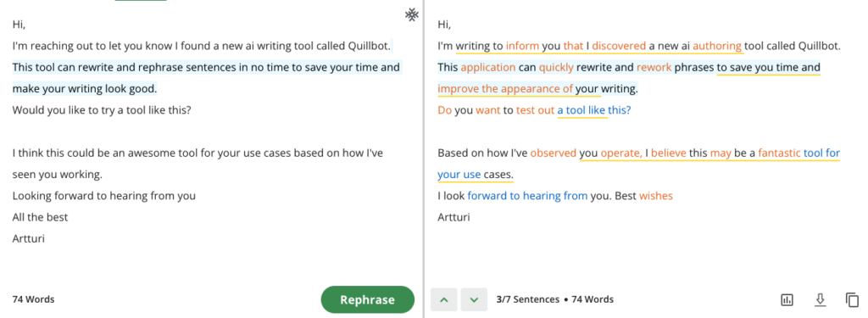
Task: Click the green Rephrase button
Action: click(x=368, y=299)
